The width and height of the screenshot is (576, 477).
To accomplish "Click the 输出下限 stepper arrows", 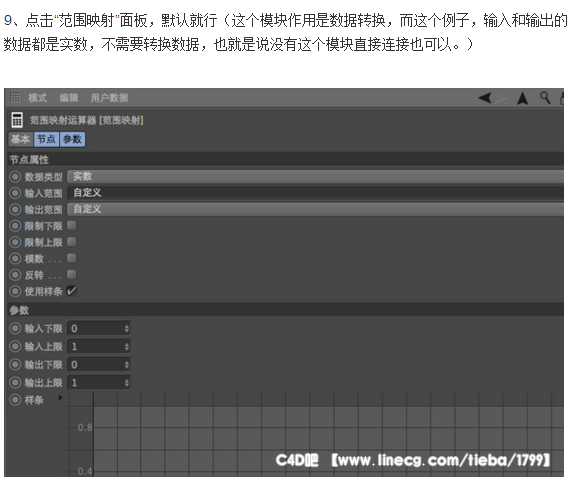I will (x=127, y=365).
